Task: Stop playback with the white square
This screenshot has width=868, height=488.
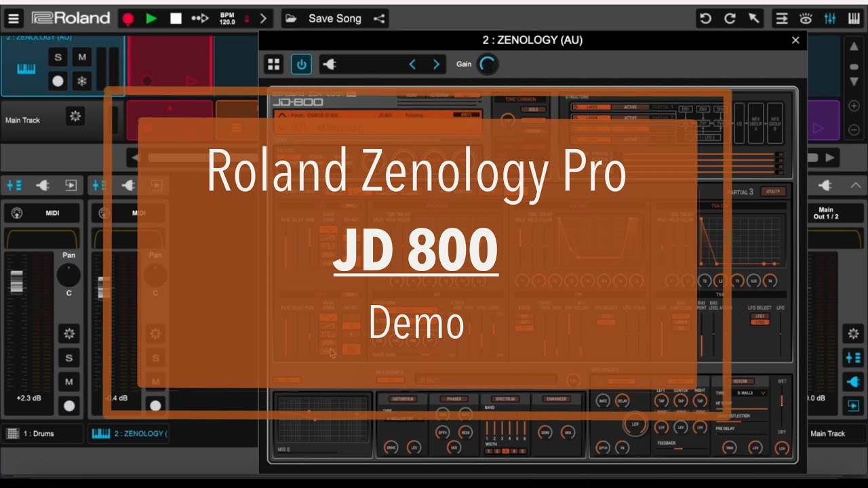Action: (176, 18)
